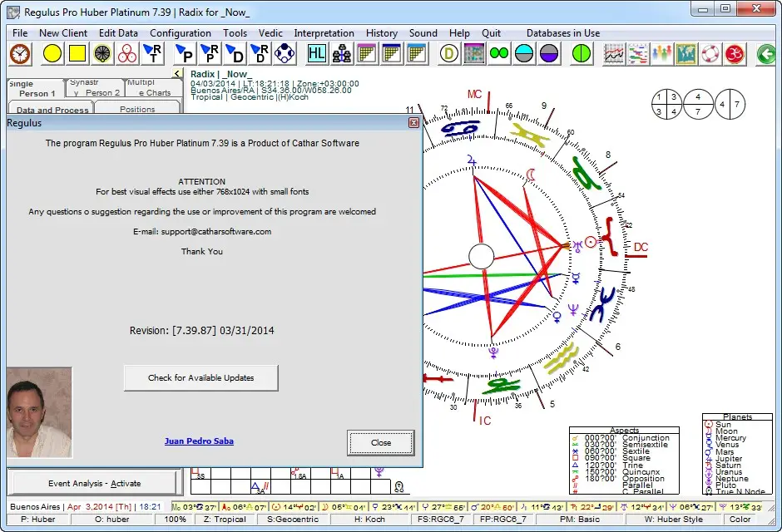Click the family tree figures icon
This screenshot has height=532, width=782.
[342, 54]
